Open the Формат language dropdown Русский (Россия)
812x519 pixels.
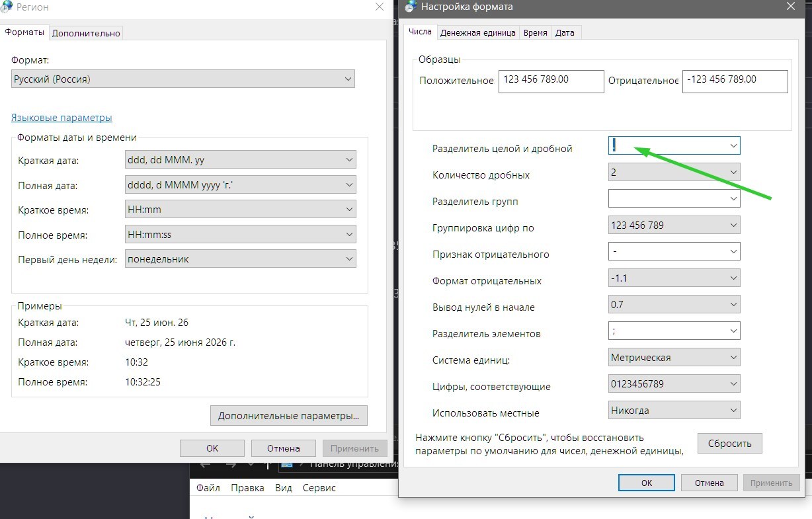183,79
